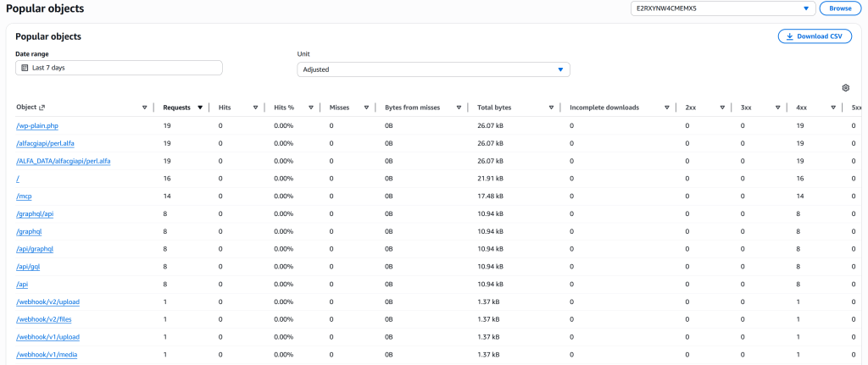Viewport: 868px width, 365px height.
Task: Sort by the Requests column arrow
Action: point(200,108)
